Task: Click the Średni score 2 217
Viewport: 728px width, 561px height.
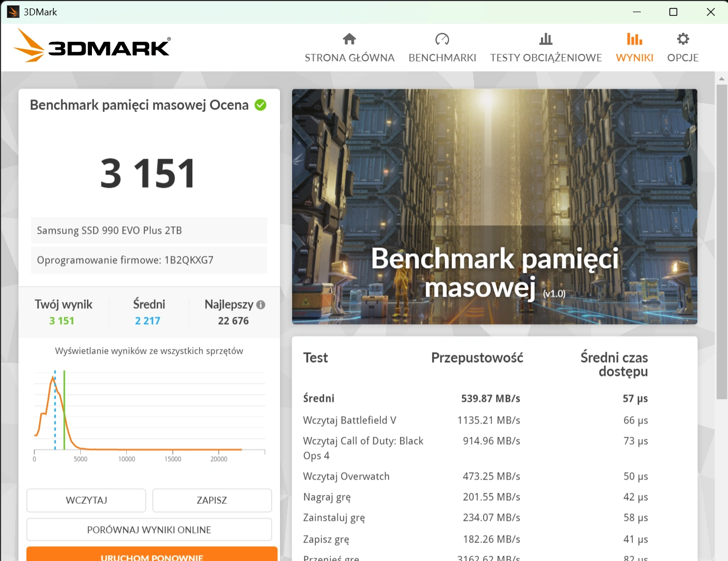Action: pyautogui.click(x=147, y=321)
